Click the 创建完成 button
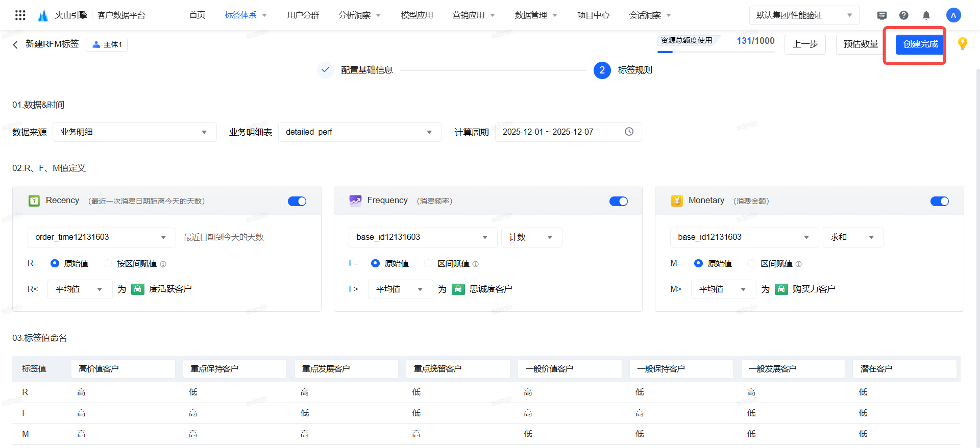Viewport: 980px width, 448px height. pos(920,44)
